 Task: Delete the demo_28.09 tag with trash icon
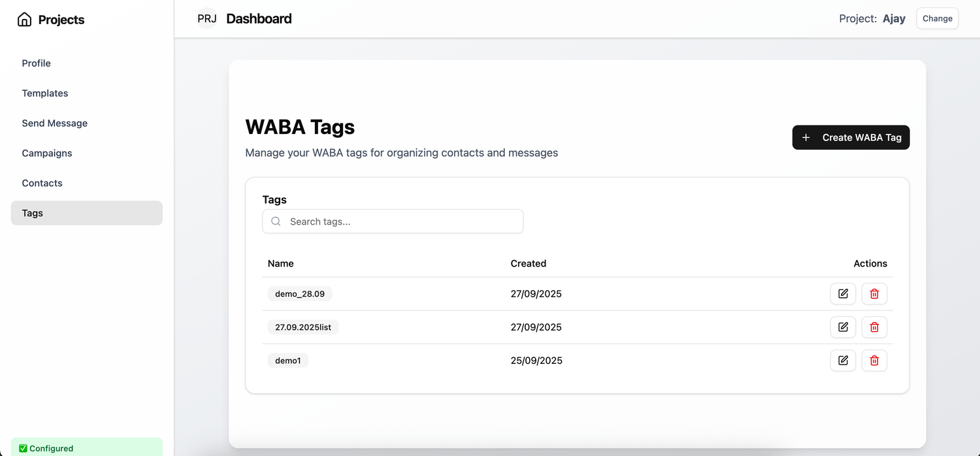pyautogui.click(x=874, y=293)
